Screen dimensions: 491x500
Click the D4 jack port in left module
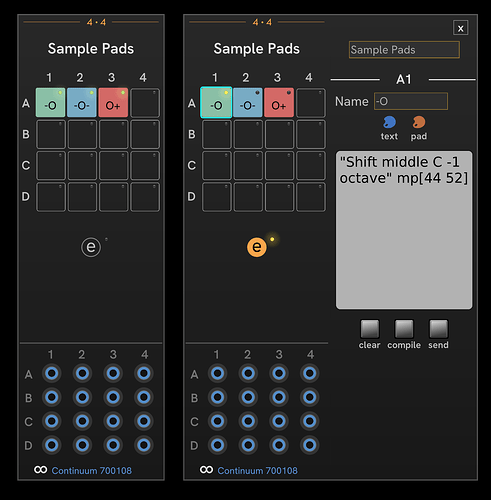pos(144,445)
